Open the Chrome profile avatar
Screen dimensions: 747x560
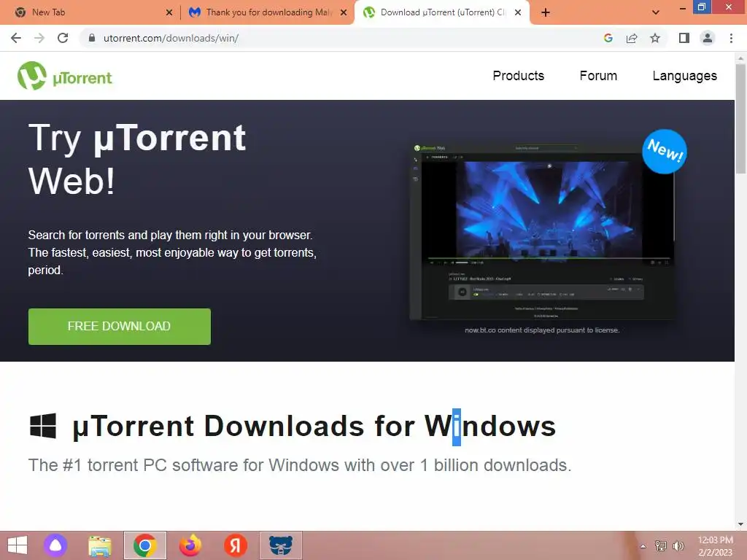(708, 38)
